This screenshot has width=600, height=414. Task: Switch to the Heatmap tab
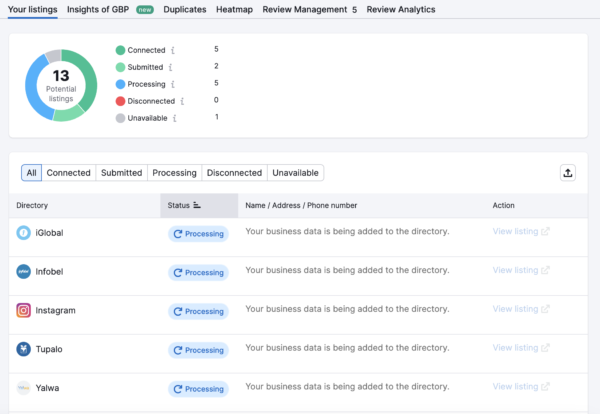tap(234, 9)
